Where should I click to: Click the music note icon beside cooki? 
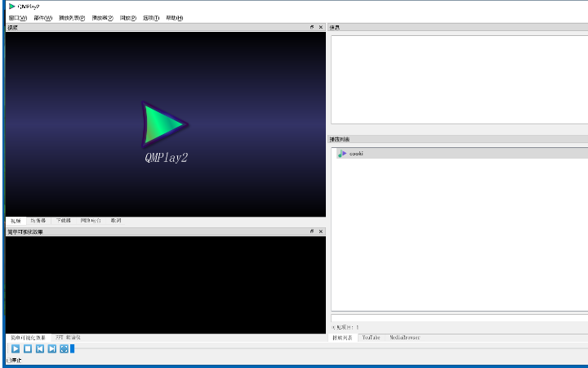click(x=342, y=153)
